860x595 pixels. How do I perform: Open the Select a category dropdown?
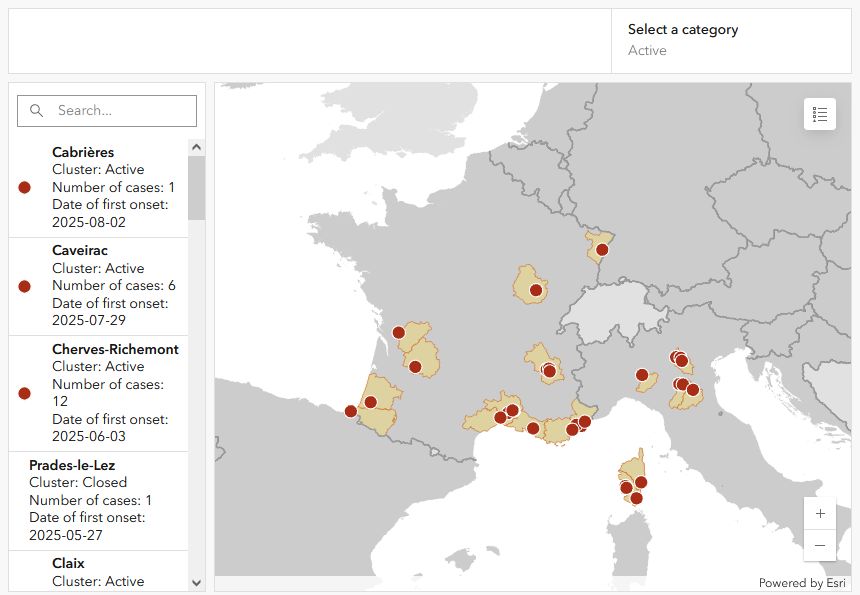731,40
